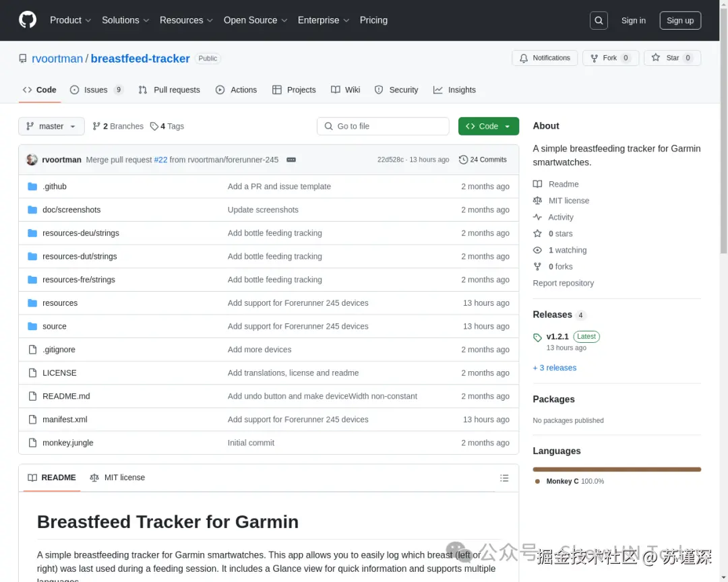Open the breastfeed-tracker repo link
Screen dimensions: 728x582
(x=140, y=59)
